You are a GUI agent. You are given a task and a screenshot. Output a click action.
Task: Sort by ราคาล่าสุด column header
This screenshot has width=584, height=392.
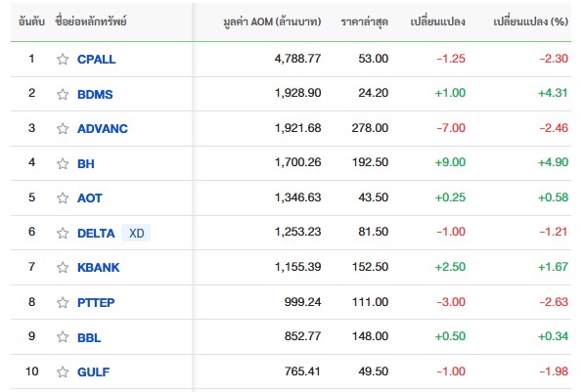tap(365, 22)
